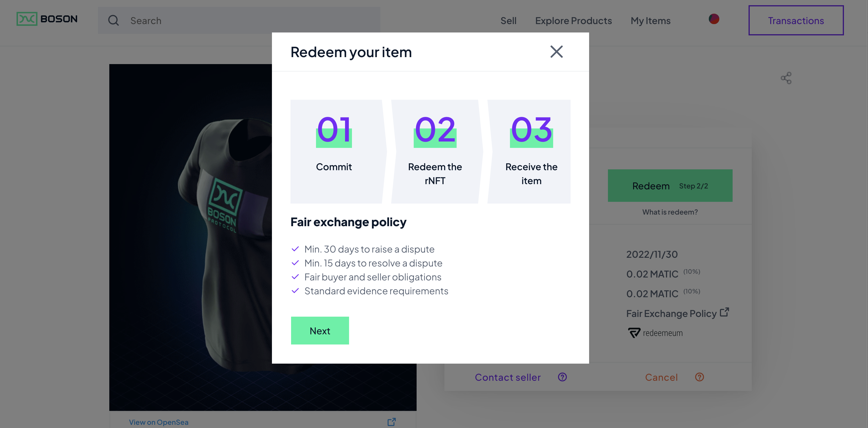868x428 pixels.
Task: Click the search magnifier icon
Action: click(113, 21)
